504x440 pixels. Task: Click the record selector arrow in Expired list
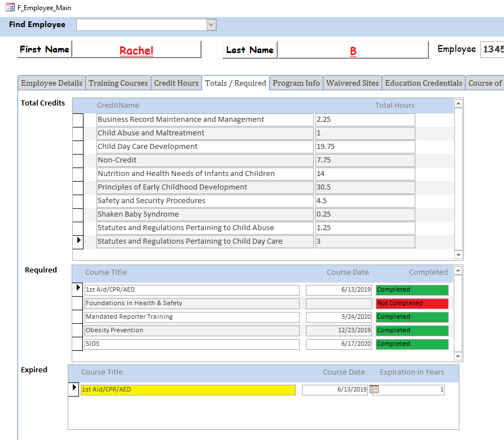click(x=74, y=389)
